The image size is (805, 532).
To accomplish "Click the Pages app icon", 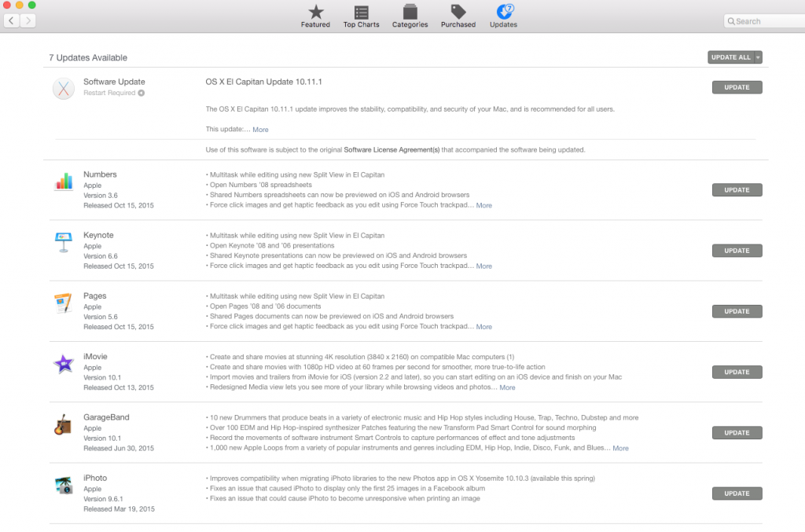I will pyautogui.click(x=63, y=303).
